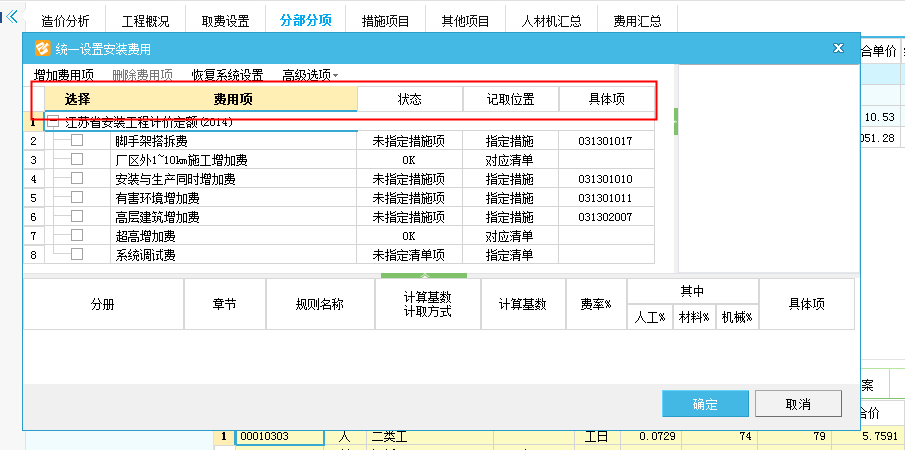The height and width of the screenshot is (450, 905).
Task: Toggle the 超高增加费 checkbox
Action: 77,236
